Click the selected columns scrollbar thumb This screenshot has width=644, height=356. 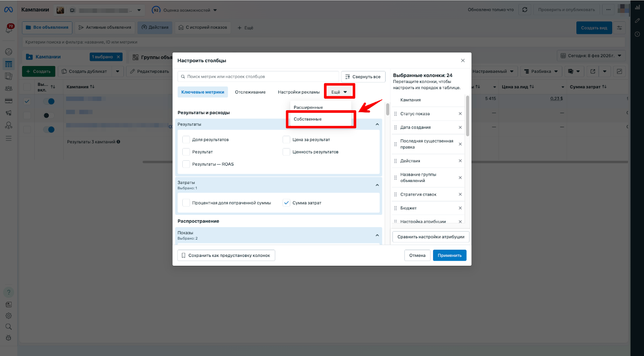pyautogui.click(x=468, y=116)
